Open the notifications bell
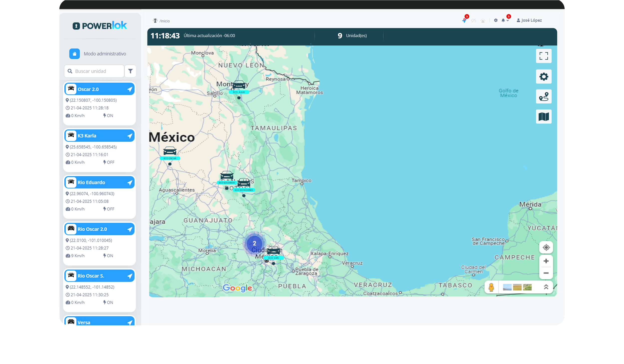The width and height of the screenshot is (624, 364). pyautogui.click(x=503, y=20)
